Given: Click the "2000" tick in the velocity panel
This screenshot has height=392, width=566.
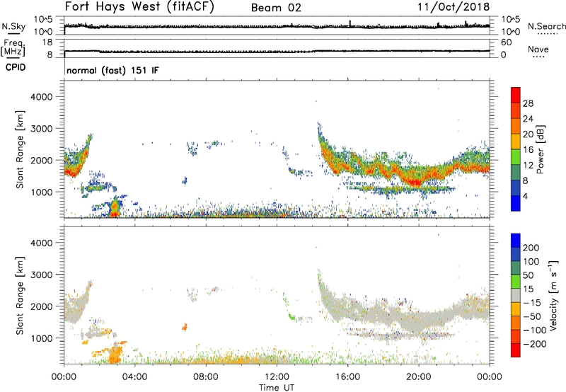Looking at the screenshot, I should click(42, 306).
